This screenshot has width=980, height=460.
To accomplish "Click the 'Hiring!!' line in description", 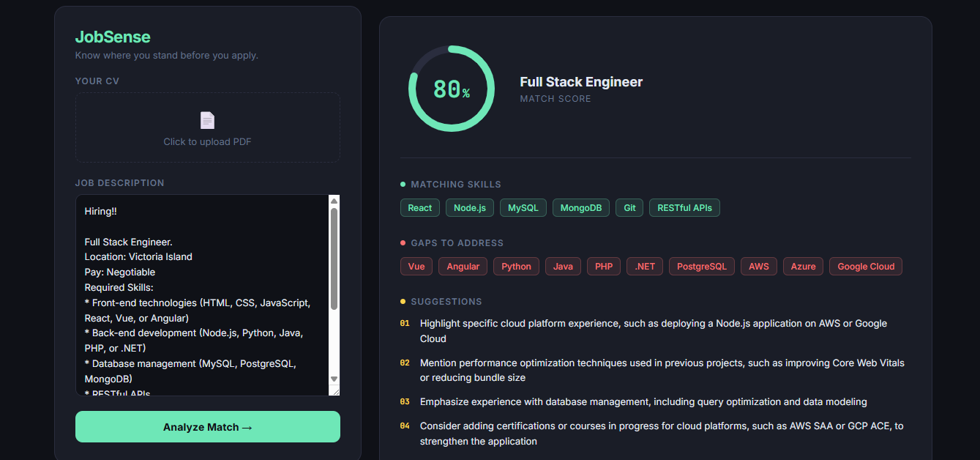I will pyautogui.click(x=100, y=211).
